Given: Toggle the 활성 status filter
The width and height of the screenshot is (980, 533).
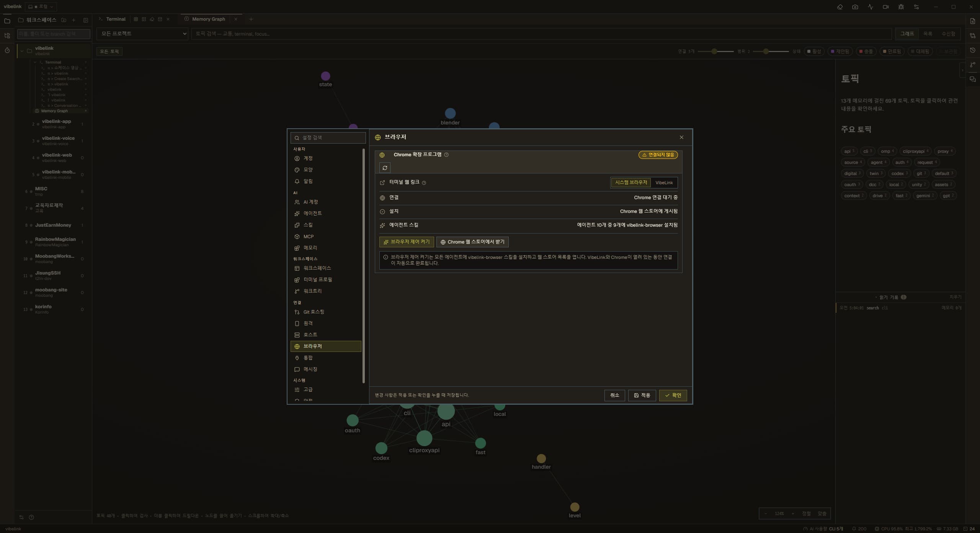Looking at the screenshot, I should coord(814,51).
